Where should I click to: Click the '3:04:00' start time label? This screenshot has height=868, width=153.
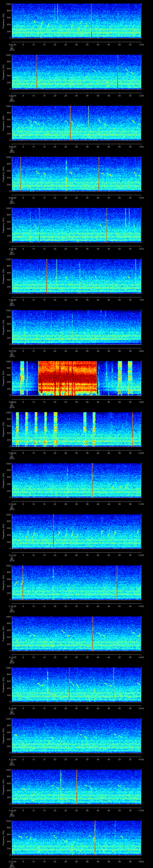[12, 197]
